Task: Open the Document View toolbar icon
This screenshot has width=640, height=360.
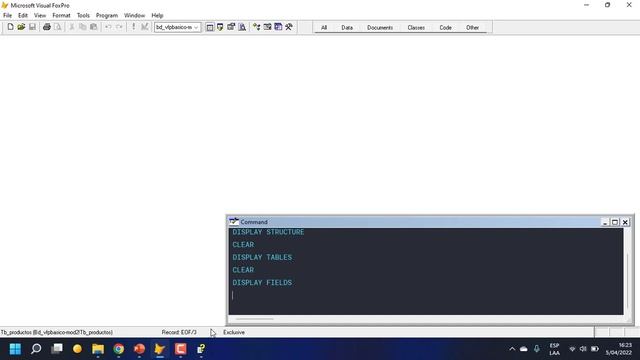Action: click(x=242, y=27)
